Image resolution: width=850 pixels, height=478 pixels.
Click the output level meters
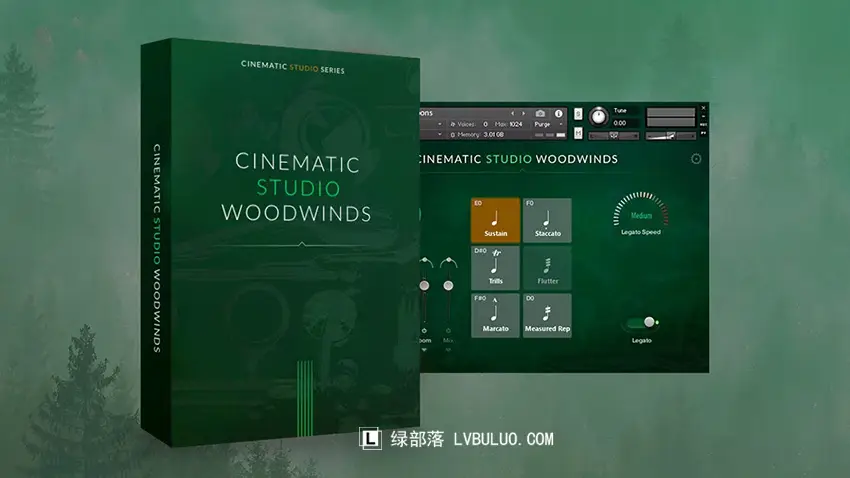point(671,118)
